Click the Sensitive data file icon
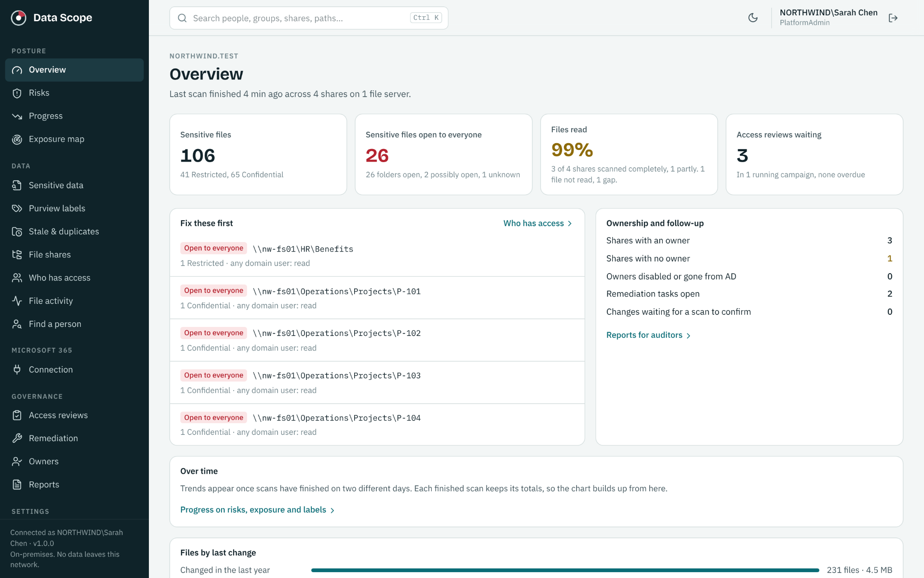 17,185
